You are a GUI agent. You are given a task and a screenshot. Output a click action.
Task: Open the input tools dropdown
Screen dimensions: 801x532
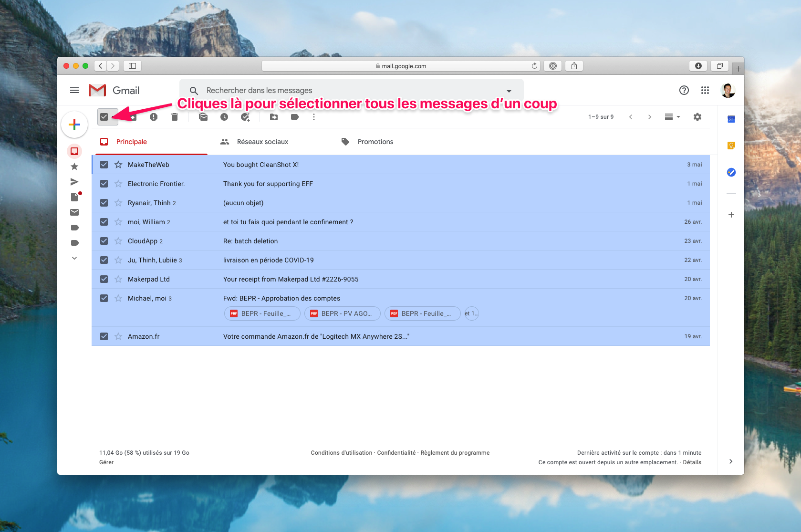pyautogui.click(x=672, y=117)
